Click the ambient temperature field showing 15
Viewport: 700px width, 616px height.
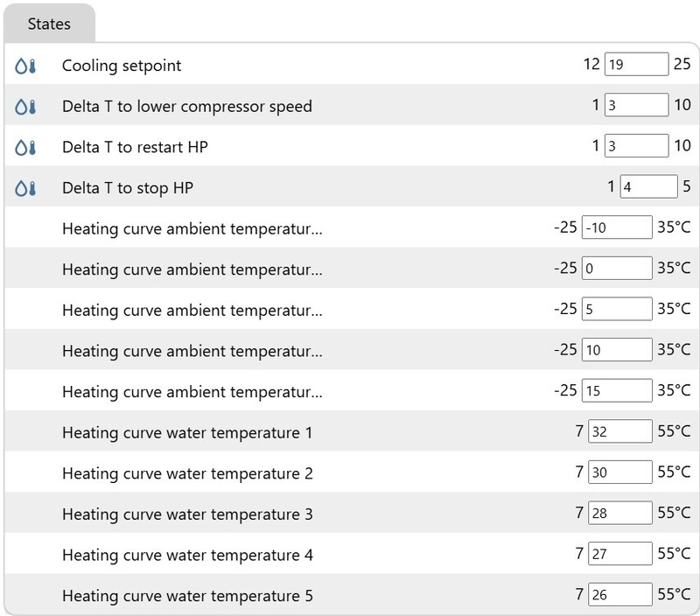pos(617,390)
